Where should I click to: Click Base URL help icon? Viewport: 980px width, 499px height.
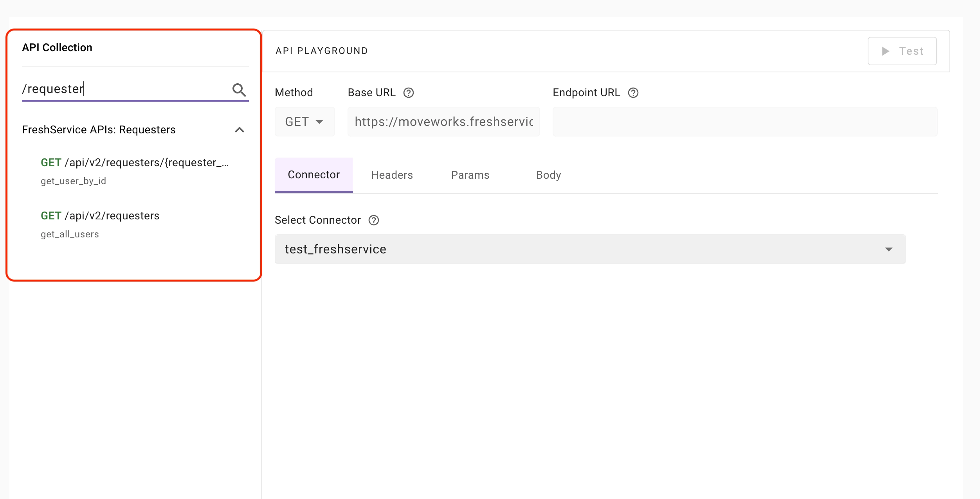point(409,93)
